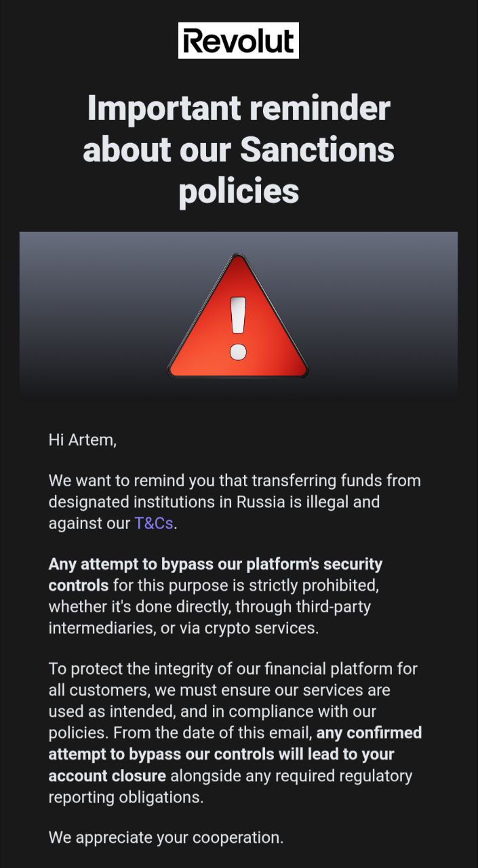Click the "Hi Artem," greeting
The width and height of the screenshot is (478, 868).
83,440
